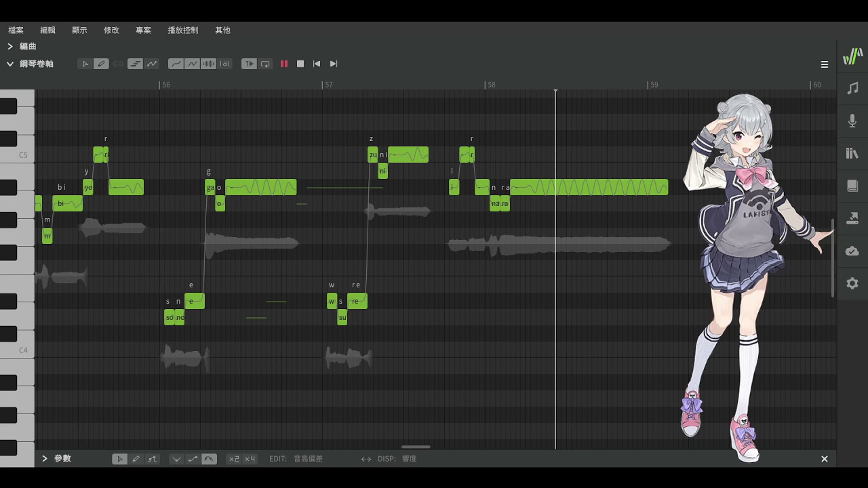Image resolution: width=868 pixels, height=488 pixels.
Task: Click measure 57 marker on timeline ruler
Action: (328, 85)
